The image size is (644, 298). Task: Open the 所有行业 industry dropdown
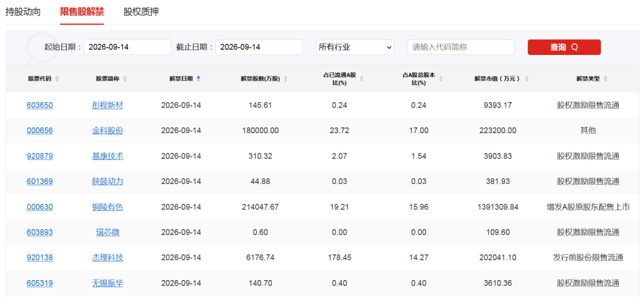355,47
